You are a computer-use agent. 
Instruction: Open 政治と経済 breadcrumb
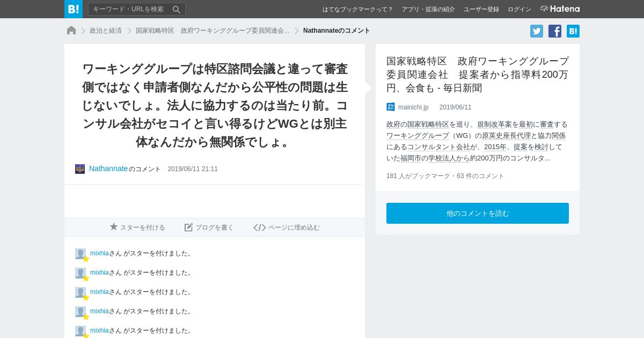[x=106, y=31]
